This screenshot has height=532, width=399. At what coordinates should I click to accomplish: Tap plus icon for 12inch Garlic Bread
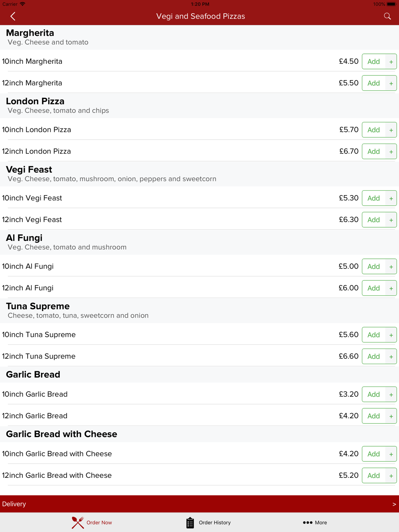(391, 416)
